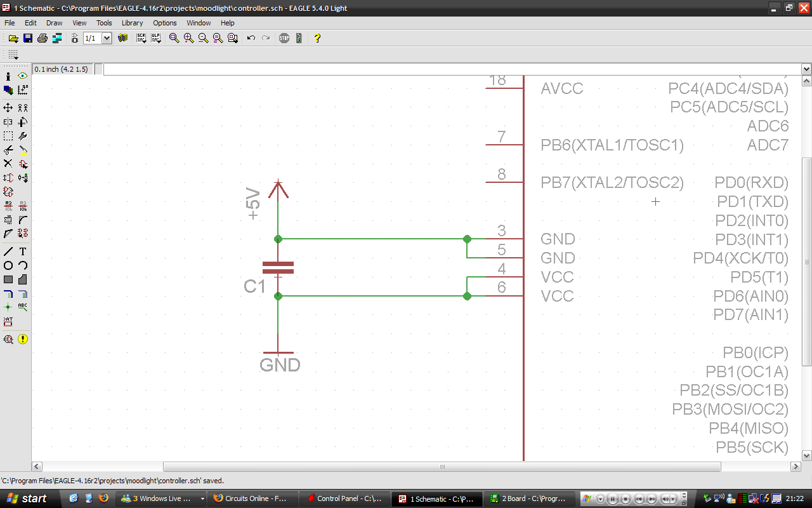Save the schematic with the floppy disk icon
The image size is (812, 508).
(x=28, y=38)
